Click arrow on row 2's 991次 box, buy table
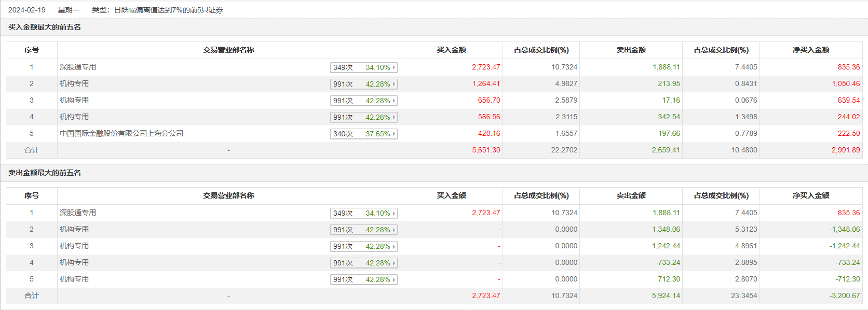Screen dimensions: 868x310 [x=394, y=84]
